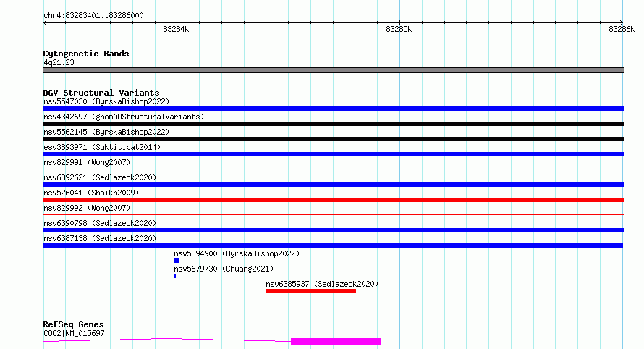Image resolution: width=644 pixels, height=349 pixels.
Task: Click the COQ2|NM_015697 gene label
Action: coord(74,333)
